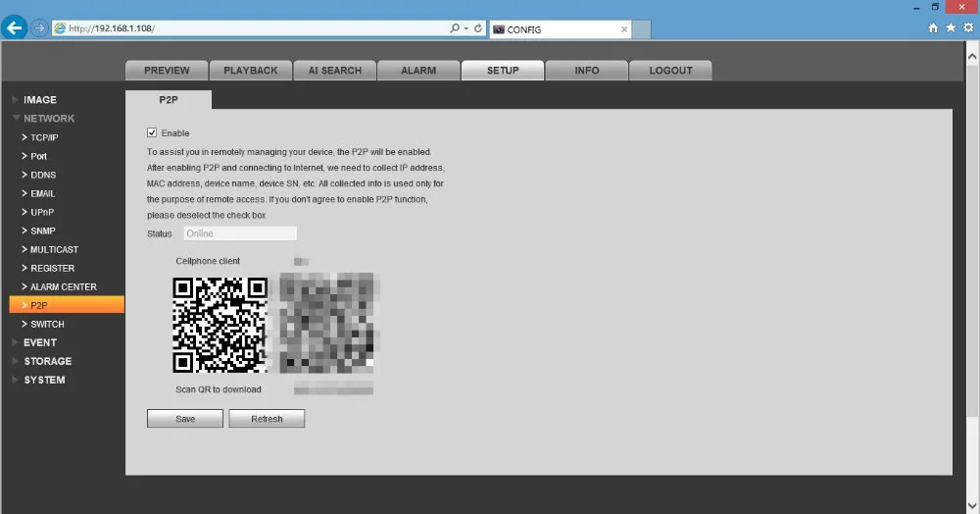Expand the SYSTEM section in sidebar

tap(44, 381)
